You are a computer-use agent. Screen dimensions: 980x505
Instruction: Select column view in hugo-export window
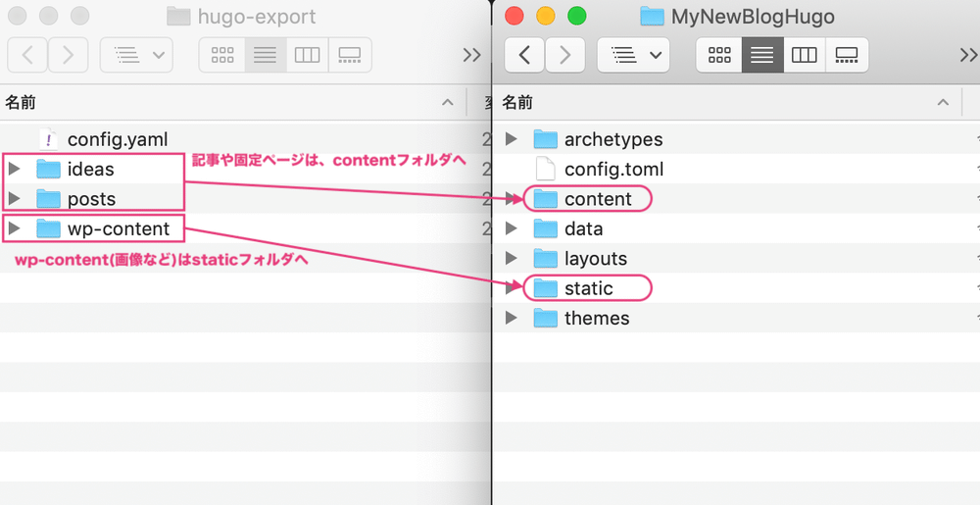(307, 55)
